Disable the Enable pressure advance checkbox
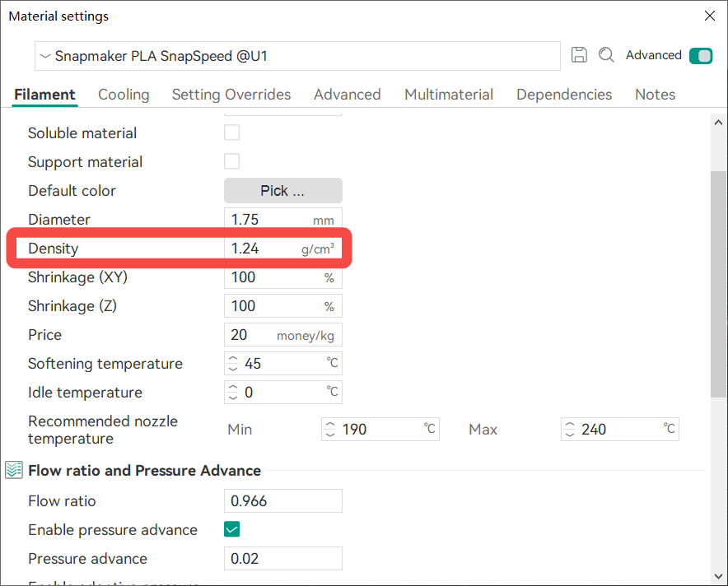Image resolution: width=728 pixels, height=586 pixels. pos(232,529)
